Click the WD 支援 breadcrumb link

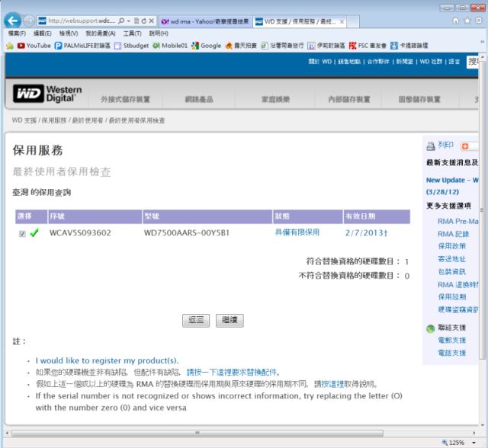pyautogui.click(x=24, y=120)
